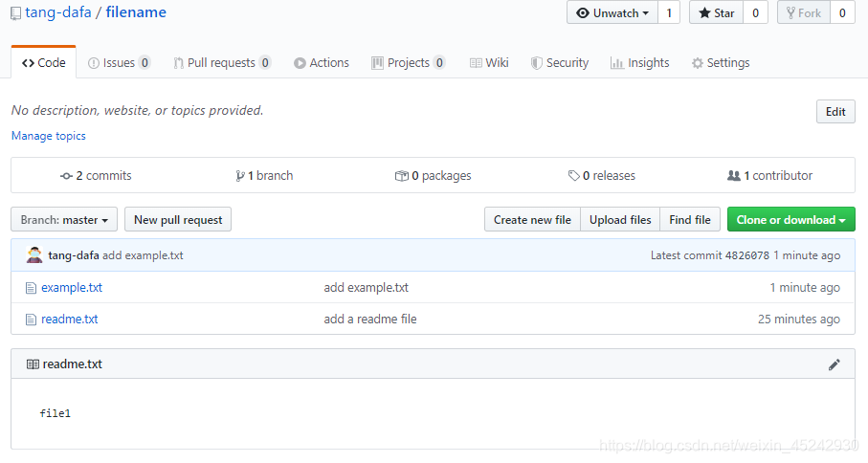Screen dimensions: 868x463
Task: Open the Unwatch dropdown
Action: click(612, 12)
